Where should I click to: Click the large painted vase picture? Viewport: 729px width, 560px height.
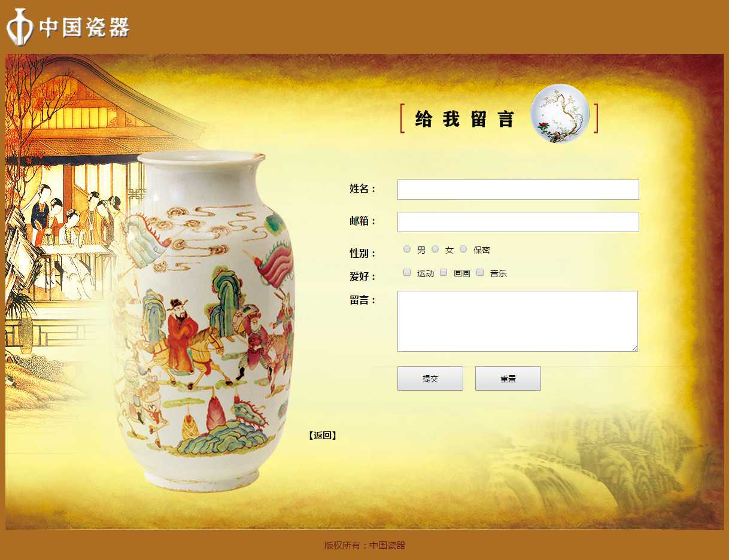(202, 321)
